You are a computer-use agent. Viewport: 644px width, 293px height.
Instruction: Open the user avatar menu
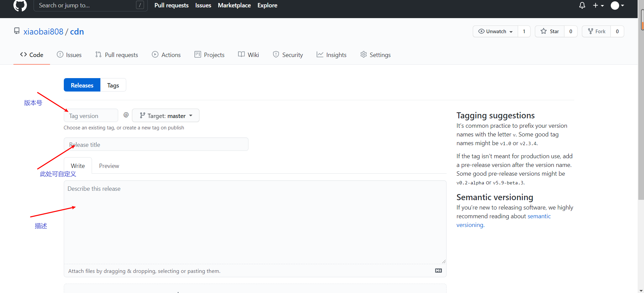(617, 5)
